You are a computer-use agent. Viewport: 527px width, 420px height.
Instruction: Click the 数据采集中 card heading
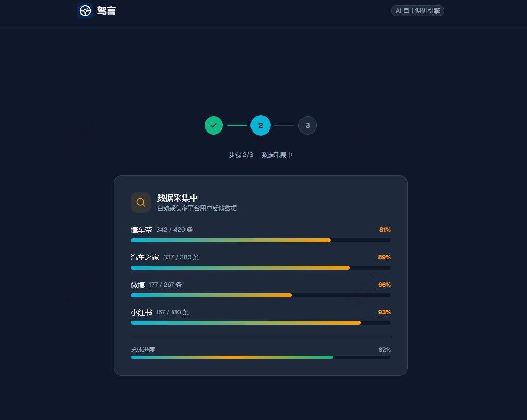coord(178,198)
